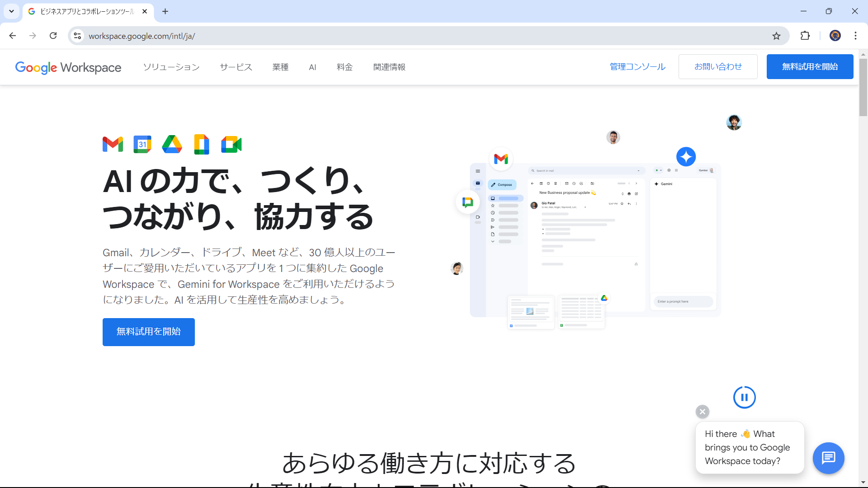Screen dimensions: 868x488
Task: Open the ソリューション menu
Action: pos(171,67)
